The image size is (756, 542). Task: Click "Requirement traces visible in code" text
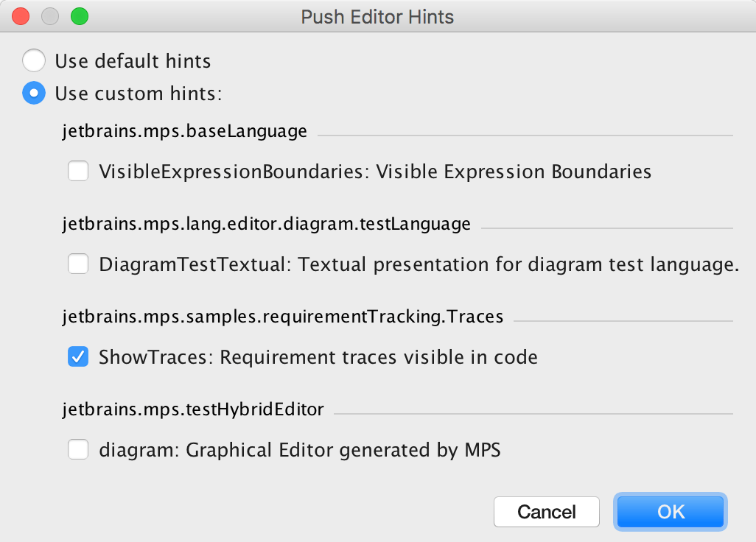(x=379, y=357)
